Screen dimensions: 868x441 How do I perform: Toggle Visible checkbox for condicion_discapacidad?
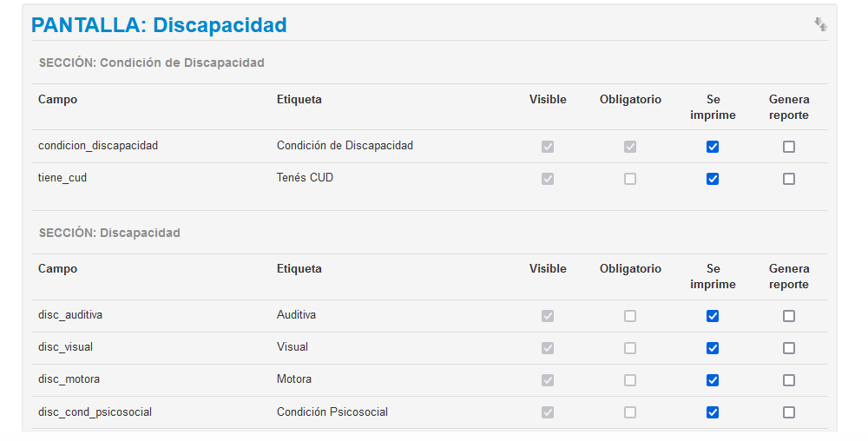[x=548, y=147]
